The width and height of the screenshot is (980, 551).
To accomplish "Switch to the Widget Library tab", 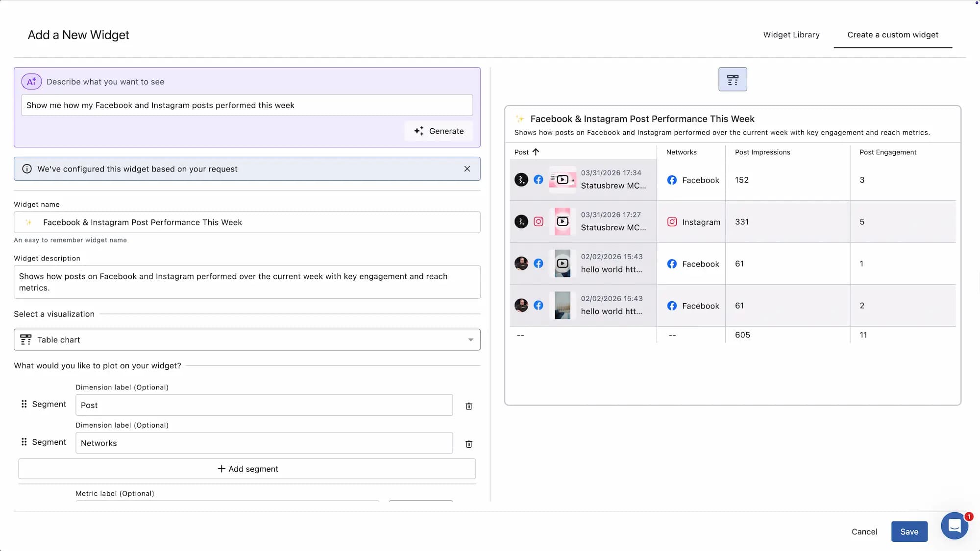I will [x=791, y=35].
